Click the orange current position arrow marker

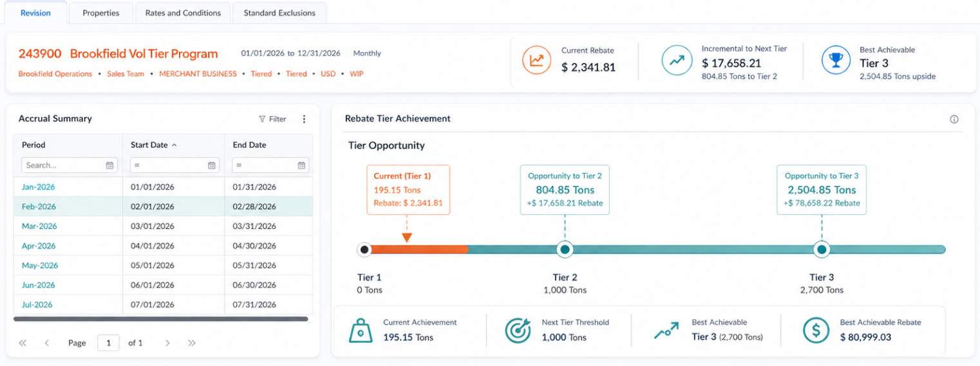pyautogui.click(x=407, y=237)
